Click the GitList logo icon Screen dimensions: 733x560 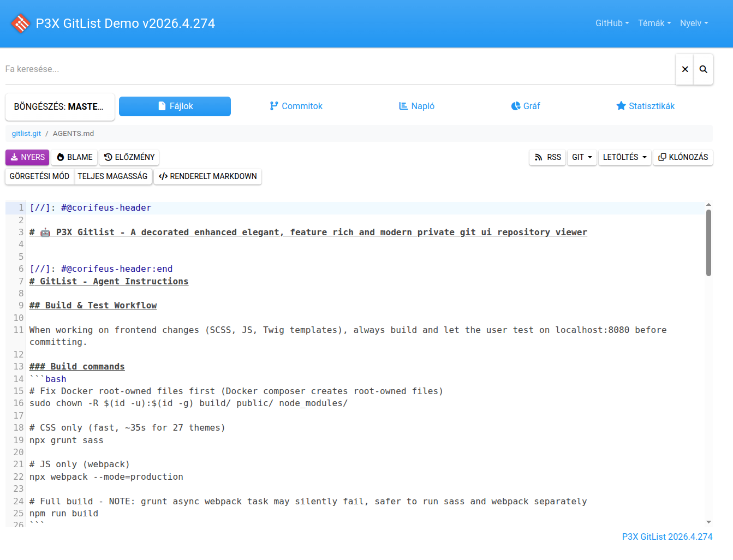pyautogui.click(x=20, y=23)
